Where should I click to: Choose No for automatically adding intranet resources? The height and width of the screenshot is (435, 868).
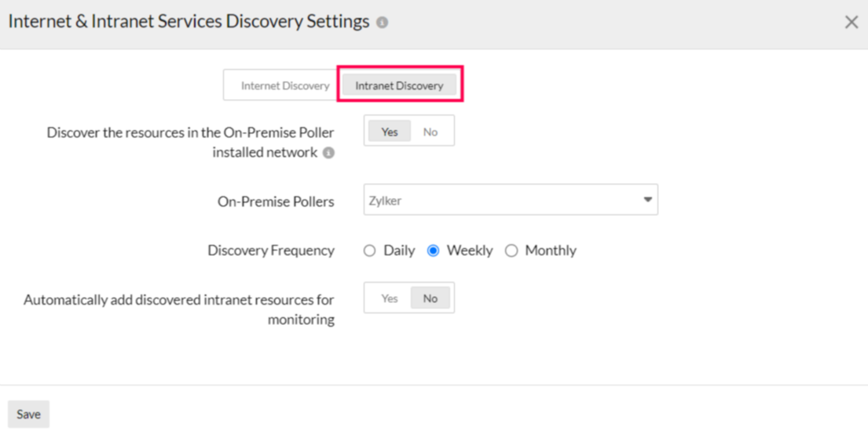(430, 298)
